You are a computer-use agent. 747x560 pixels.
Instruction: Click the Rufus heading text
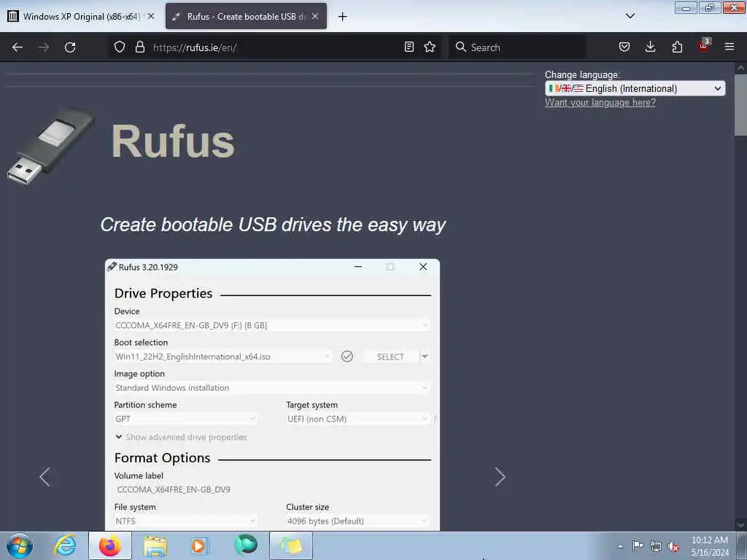click(173, 141)
